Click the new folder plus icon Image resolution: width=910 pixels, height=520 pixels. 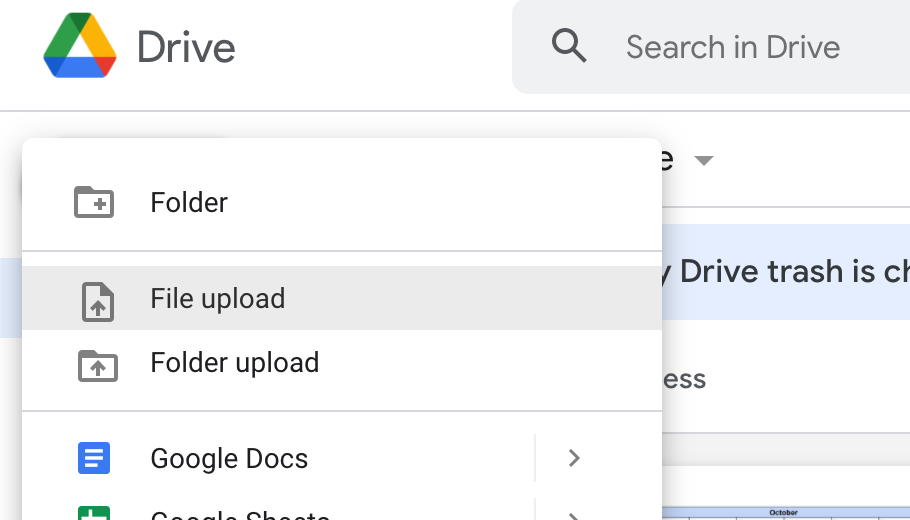coord(94,202)
